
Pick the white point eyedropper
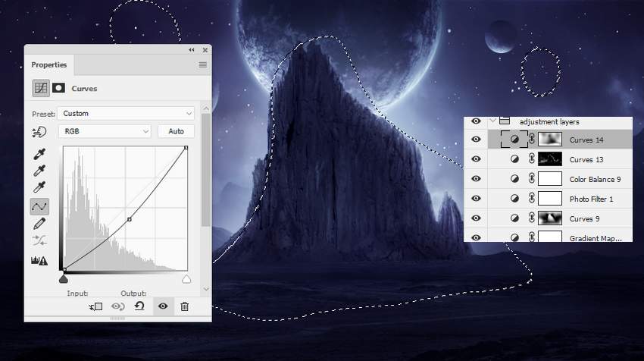(39, 187)
